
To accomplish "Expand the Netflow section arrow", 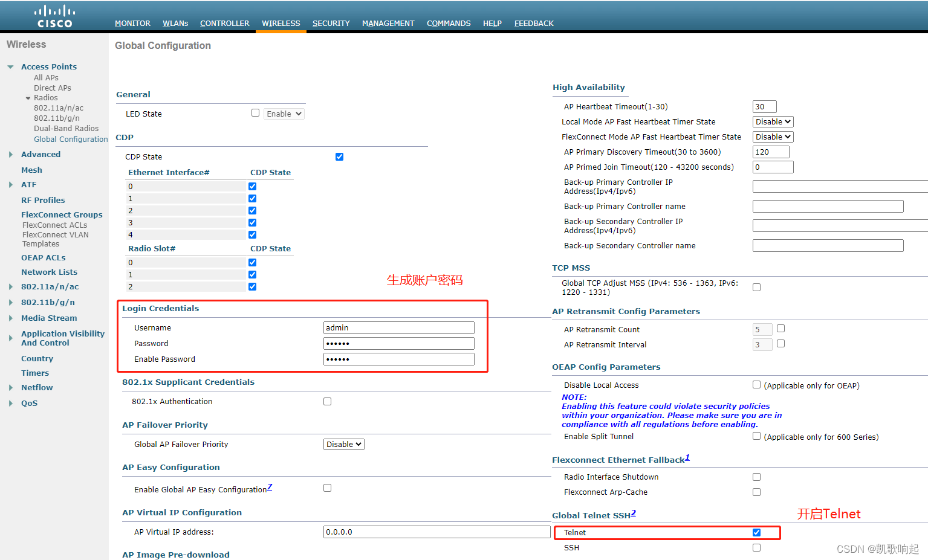I will tap(10, 388).
